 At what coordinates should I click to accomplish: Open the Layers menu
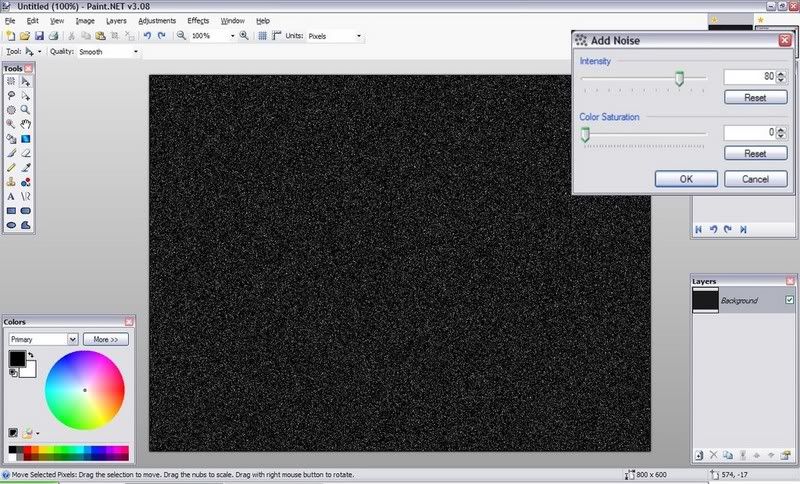(x=116, y=21)
